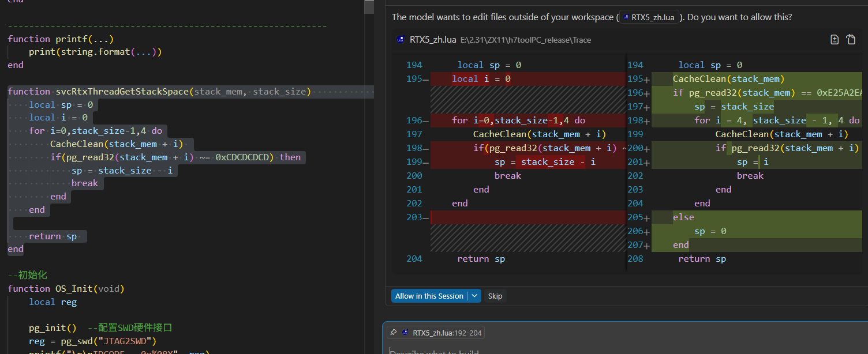Image resolution: width=868 pixels, height=354 pixels.
Task: Click the 'return sp' line in the left editor
Action: pyautogui.click(x=53, y=236)
